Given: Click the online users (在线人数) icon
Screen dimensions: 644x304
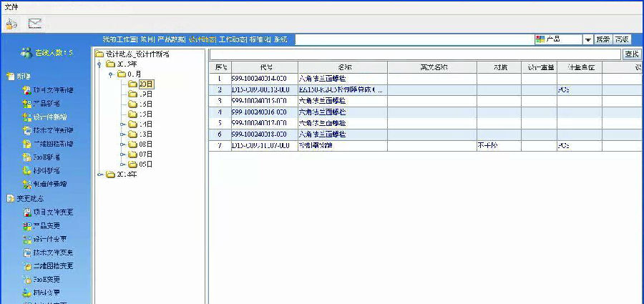Looking at the screenshot, I should click(x=26, y=53).
